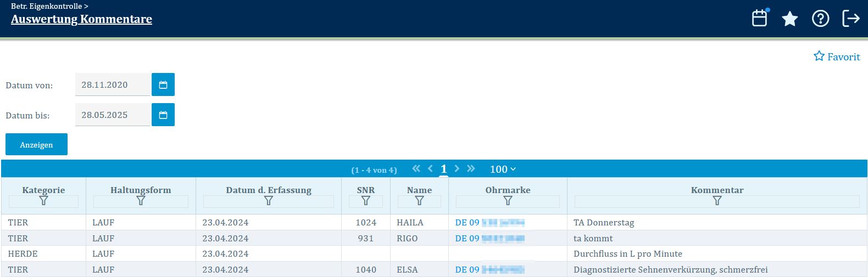
Task: Filter the Kommentar column
Action: [717, 201]
